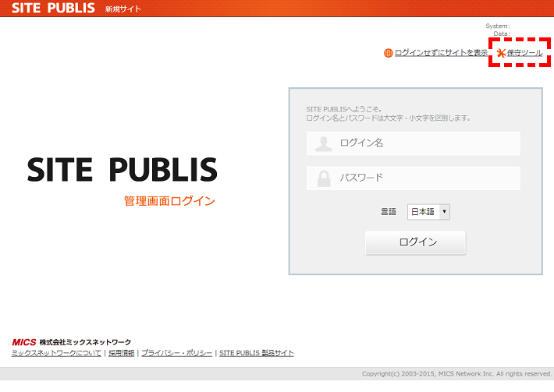Focus the ログイン名 input field
Image resolution: width=554 pixels, height=392 pixels.
point(414,143)
